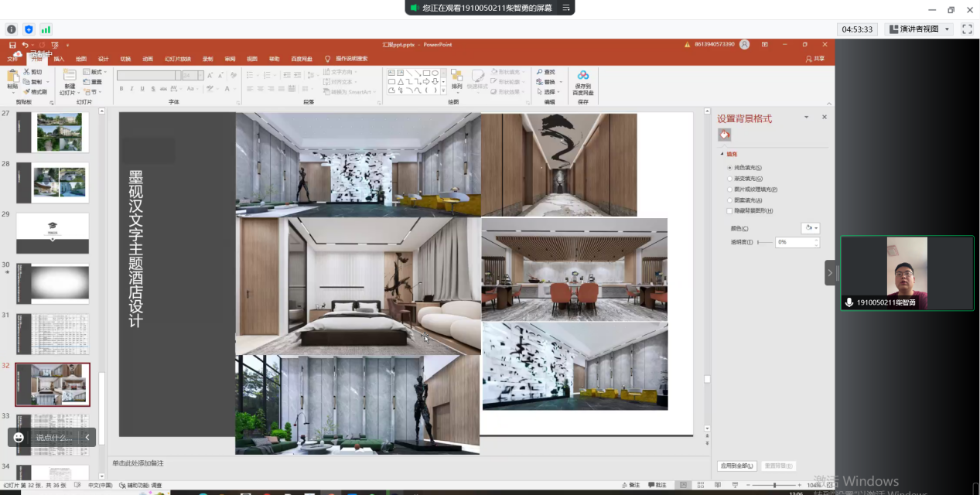
Task: Click the Format Painter (格式刷) button
Action: [x=35, y=91]
